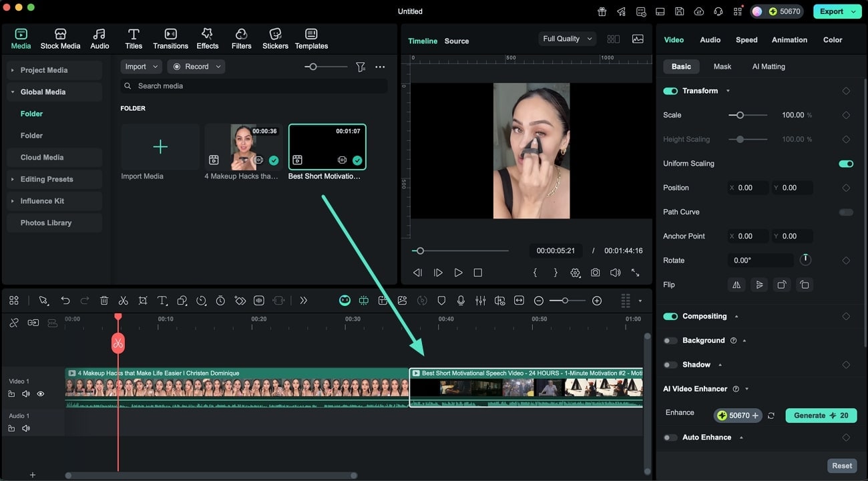Switch to the Animation tab

[x=789, y=39]
